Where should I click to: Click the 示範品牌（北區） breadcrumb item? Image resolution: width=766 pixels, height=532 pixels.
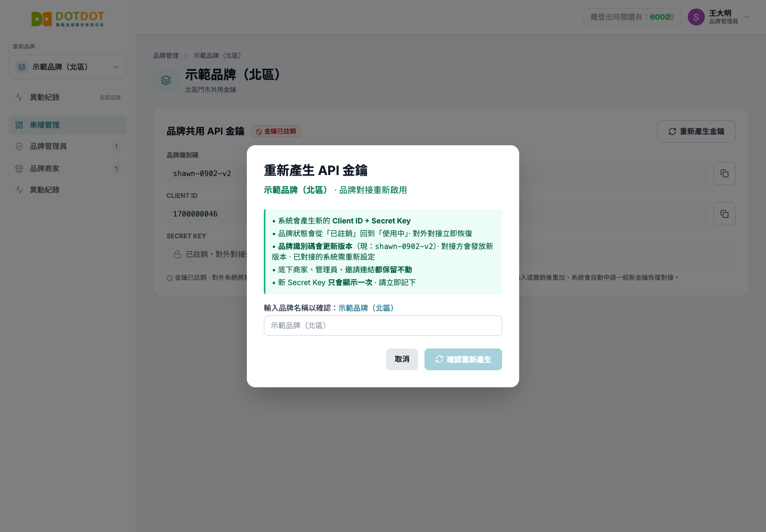tap(219, 55)
